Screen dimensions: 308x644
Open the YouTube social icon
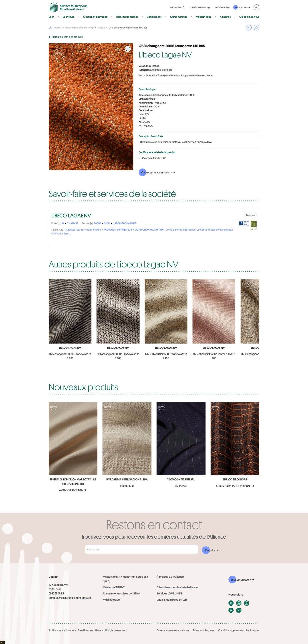[x=239, y=610]
